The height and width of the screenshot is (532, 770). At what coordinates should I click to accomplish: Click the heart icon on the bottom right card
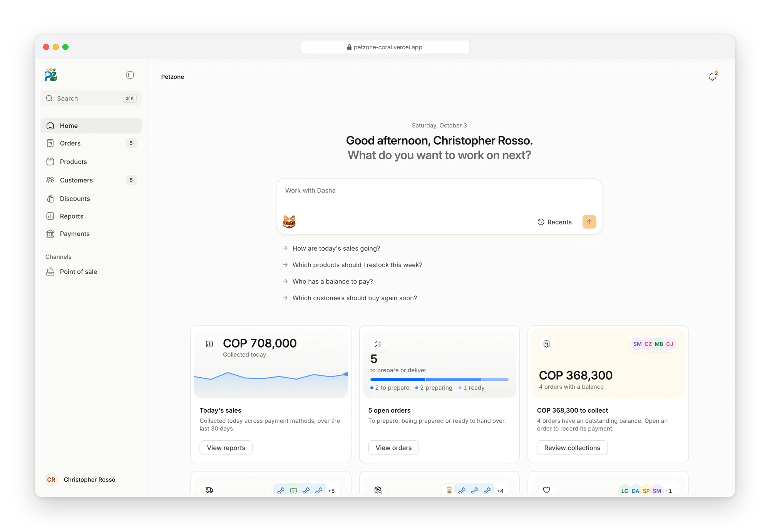click(546, 490)
